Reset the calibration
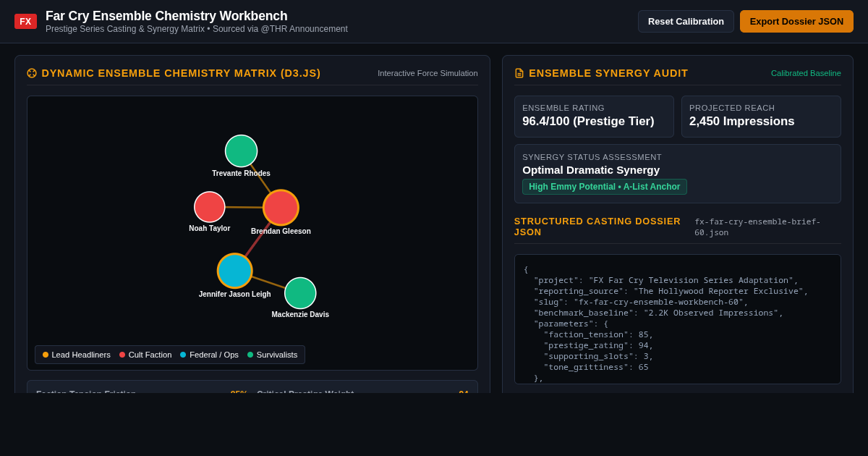Image resolution: width=868 pixels, height=456 pixels. (x=686, y=21)
